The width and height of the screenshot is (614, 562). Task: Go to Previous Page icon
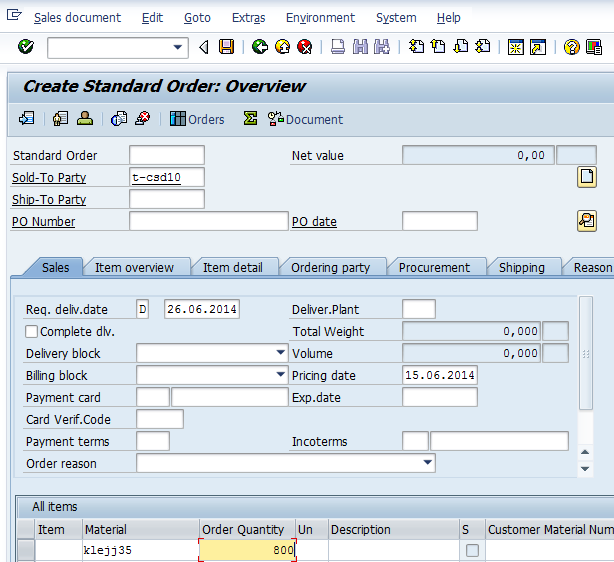[438, 47]
